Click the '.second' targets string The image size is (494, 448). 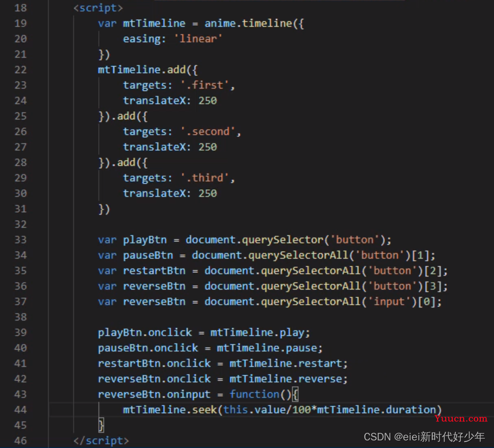pos(208,131)
